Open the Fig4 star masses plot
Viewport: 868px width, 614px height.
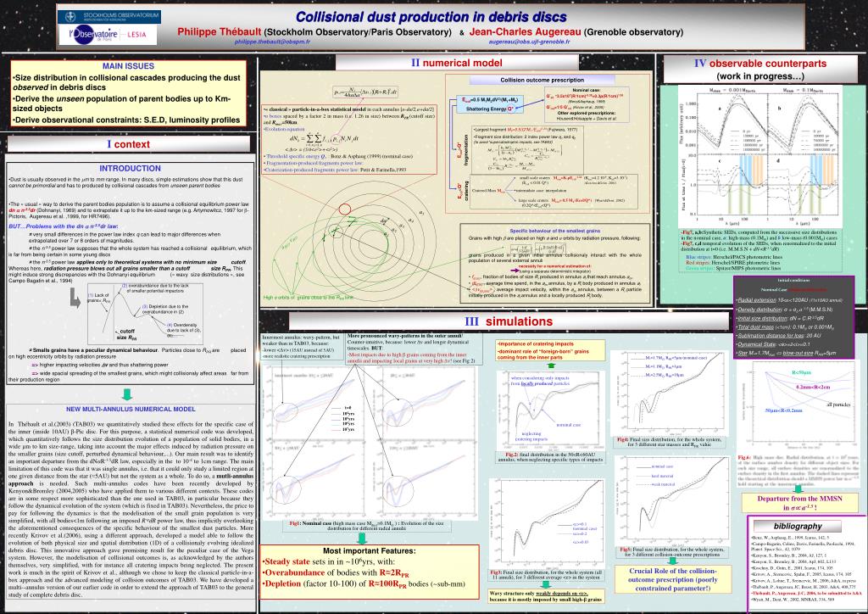(x=669, y=394)
